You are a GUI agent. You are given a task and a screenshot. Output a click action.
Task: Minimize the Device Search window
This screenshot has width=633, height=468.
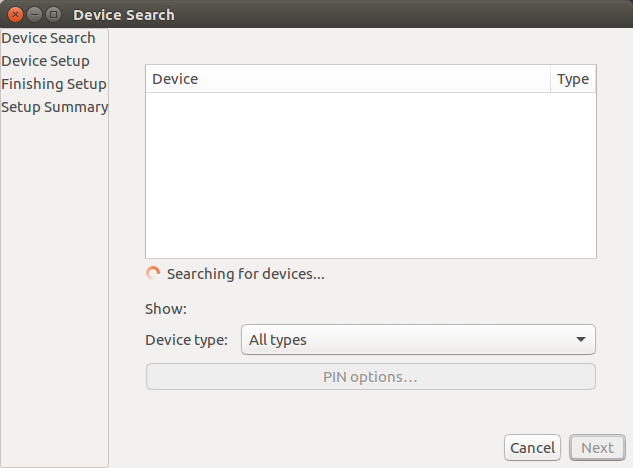[x=34, y=15]
